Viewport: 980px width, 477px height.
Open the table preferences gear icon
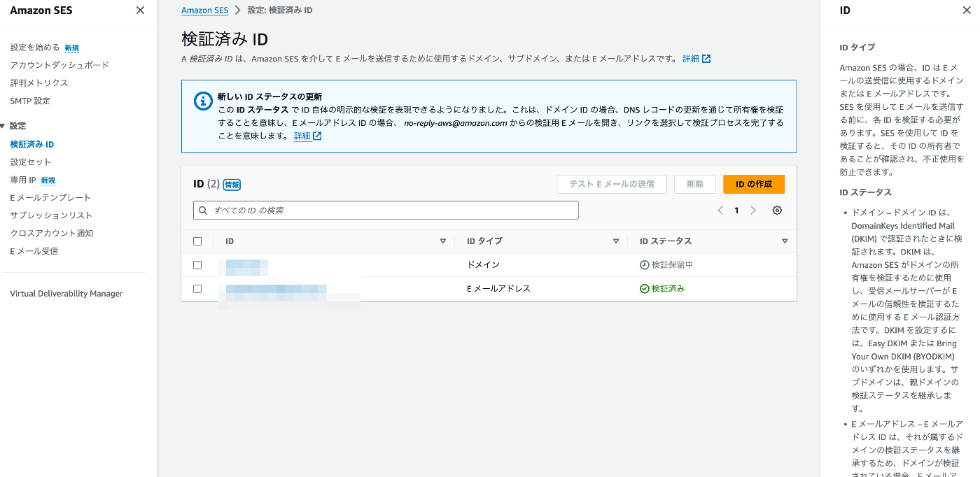777,211
